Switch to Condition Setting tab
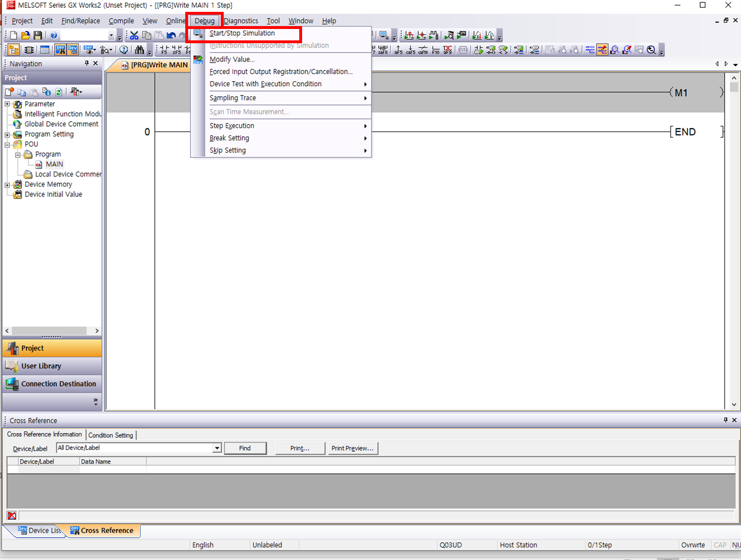The image size is (741, 560). [x=111, y=435]
